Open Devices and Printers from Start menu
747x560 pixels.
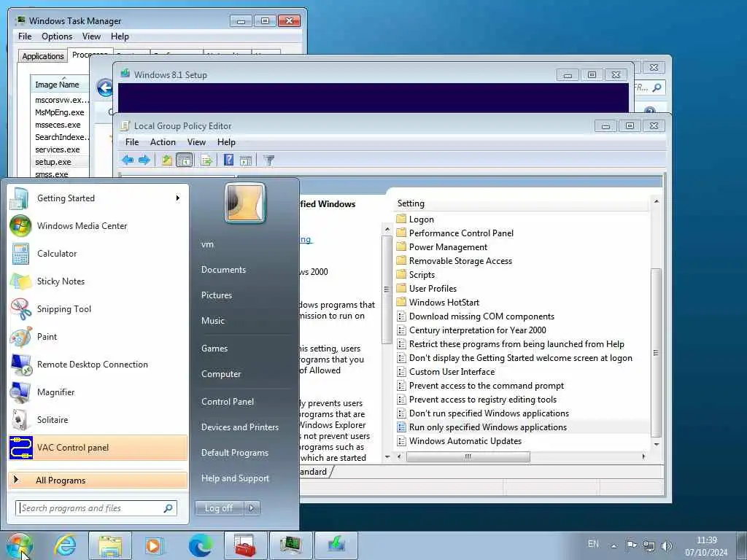pos(239,427)
